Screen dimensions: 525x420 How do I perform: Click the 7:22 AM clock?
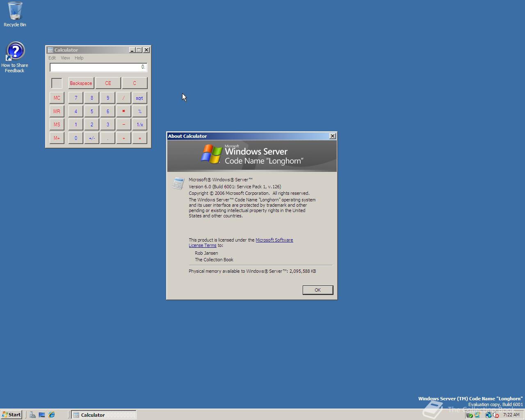(x=511, y=415)
